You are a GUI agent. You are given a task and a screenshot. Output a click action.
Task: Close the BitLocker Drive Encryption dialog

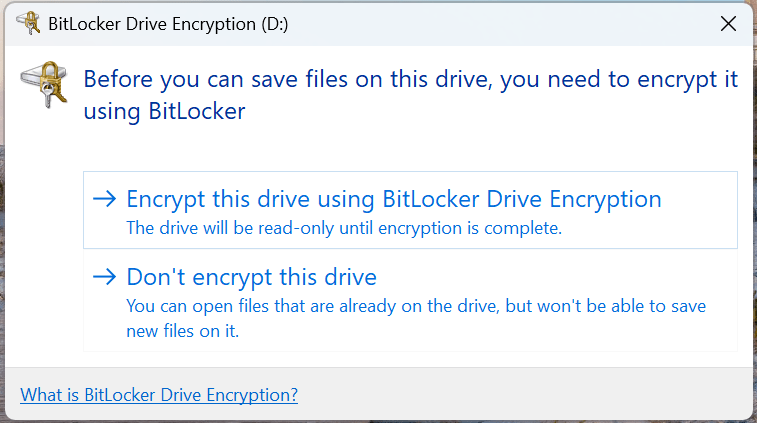728,25
